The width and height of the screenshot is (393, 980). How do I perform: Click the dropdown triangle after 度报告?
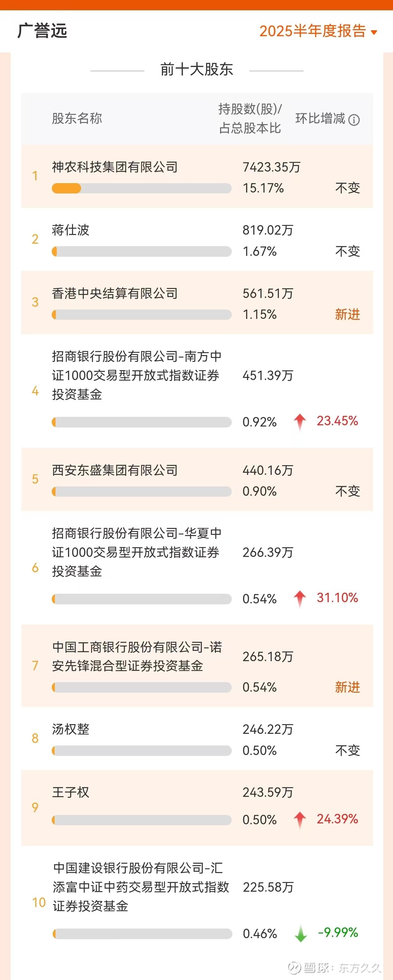374,32
